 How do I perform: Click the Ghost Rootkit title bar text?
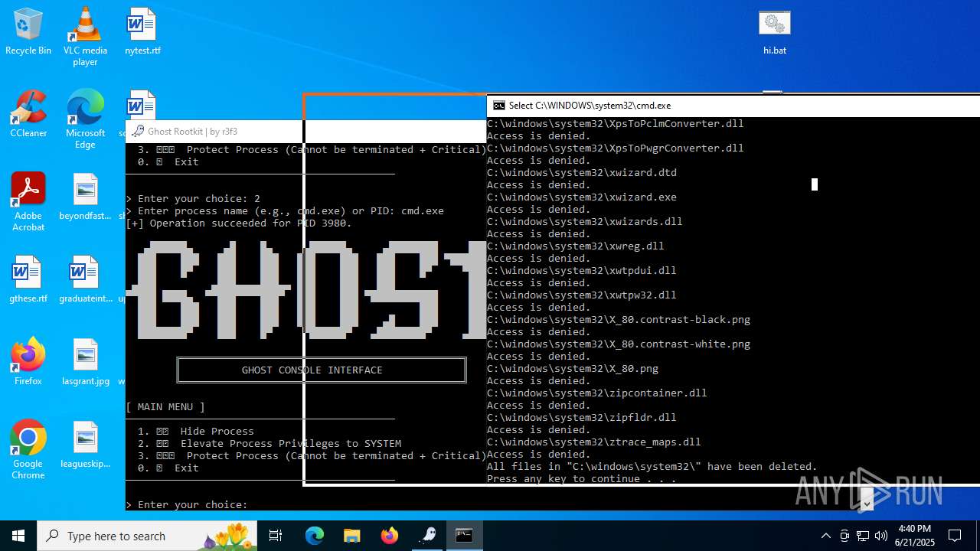192,132
